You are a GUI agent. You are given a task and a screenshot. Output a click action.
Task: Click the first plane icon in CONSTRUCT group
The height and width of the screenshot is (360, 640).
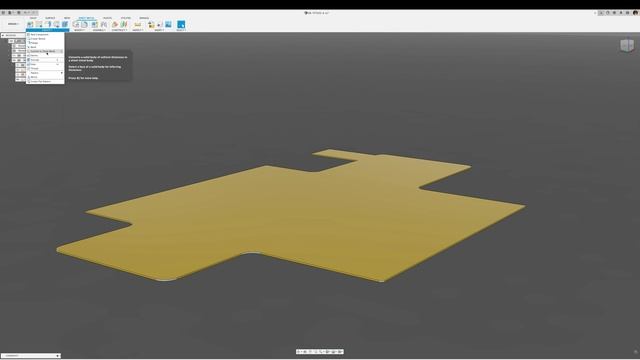click(115, 24)
